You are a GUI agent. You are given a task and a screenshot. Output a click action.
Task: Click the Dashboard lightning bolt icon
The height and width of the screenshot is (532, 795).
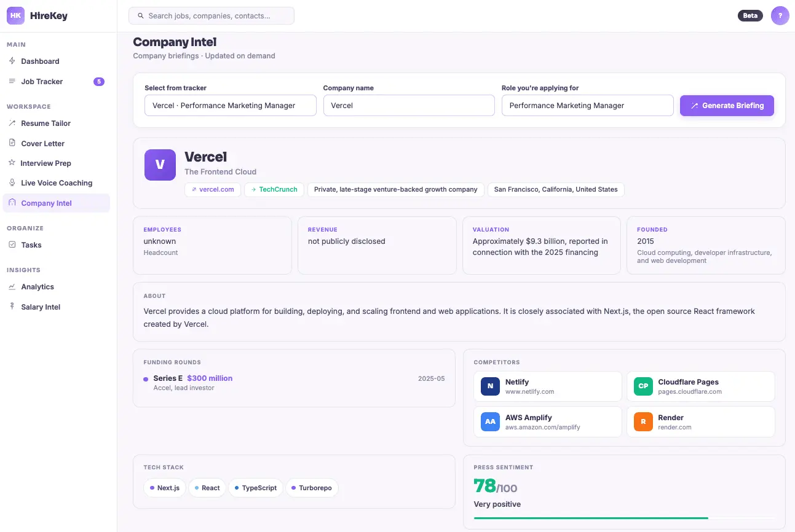pos(12,61)
